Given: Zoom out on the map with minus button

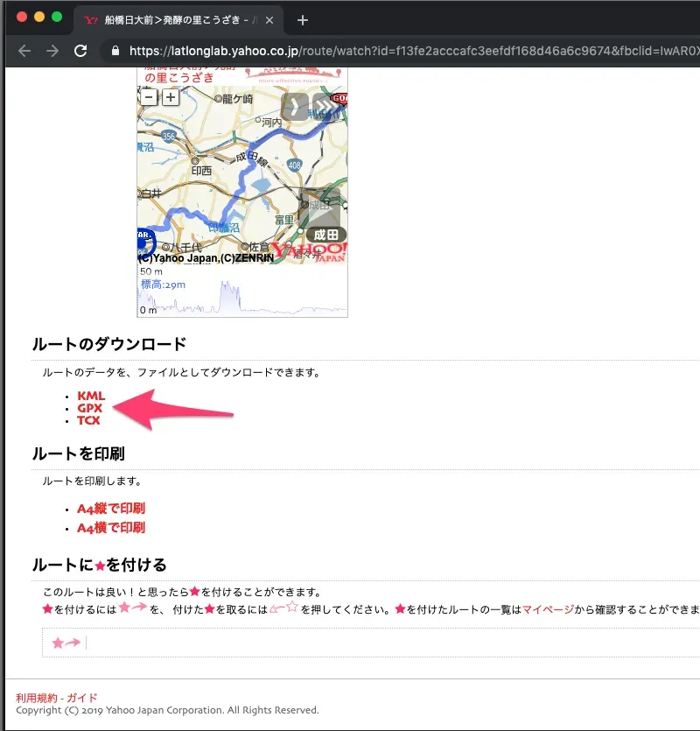Looking at the screenshot, I should 150,98.
